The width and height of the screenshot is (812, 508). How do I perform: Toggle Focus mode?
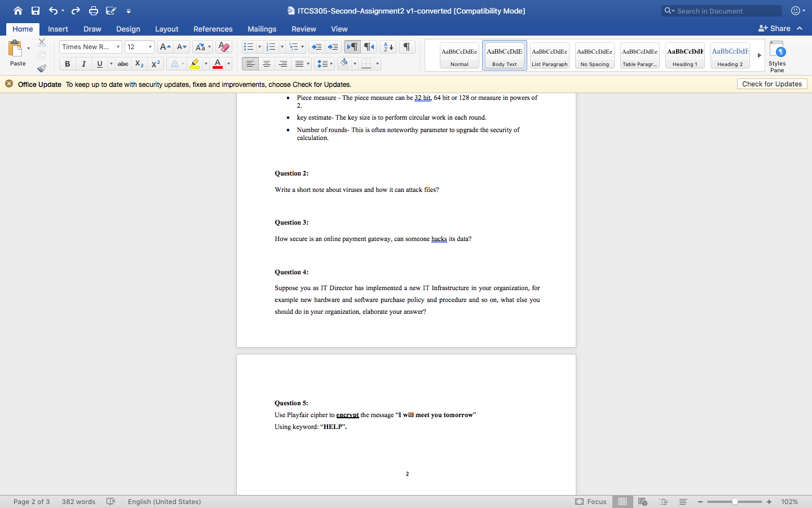coord(591,501)
